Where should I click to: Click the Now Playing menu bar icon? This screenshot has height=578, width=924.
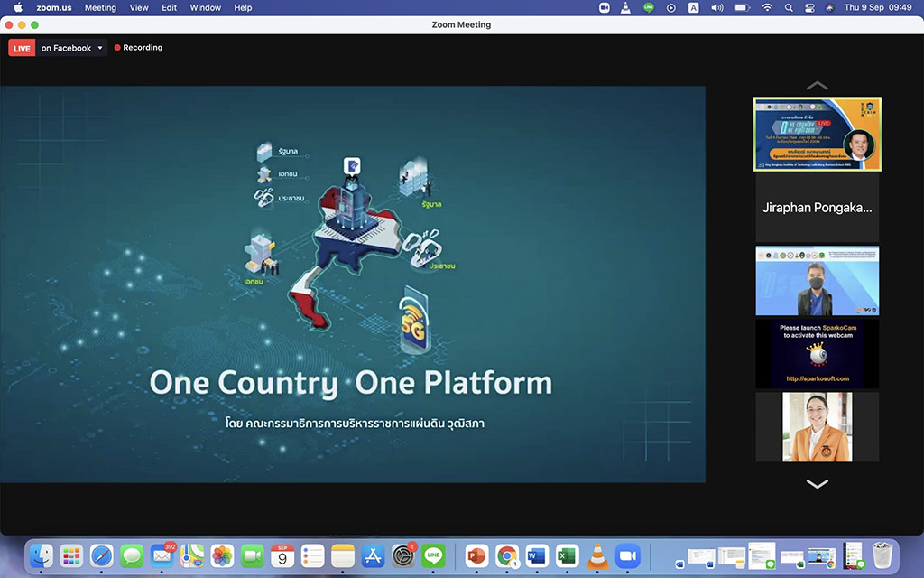point(671,7)
